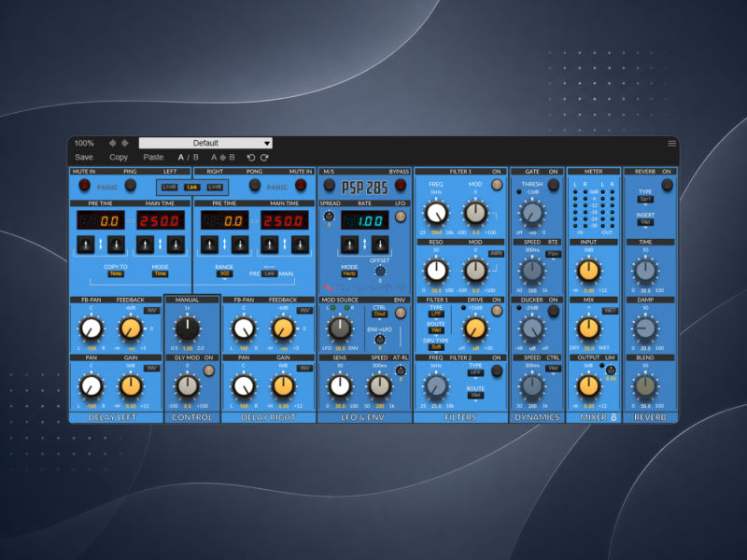Click the L>>R copy button

click(169, 188)
